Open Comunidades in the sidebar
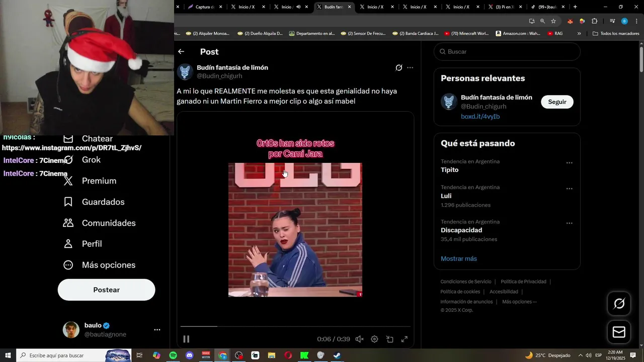Image resolution: width=644 pixels, height=362 pixels. (x=100, y=223)
